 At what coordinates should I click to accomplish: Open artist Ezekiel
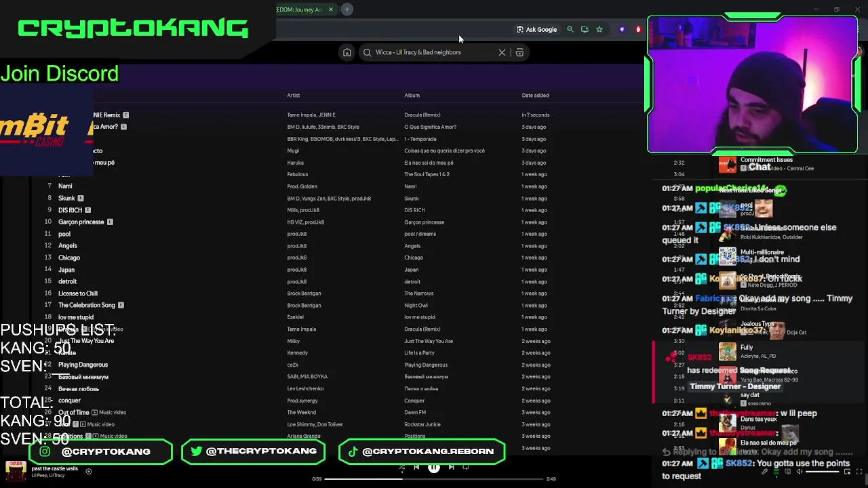click(295, 317)
